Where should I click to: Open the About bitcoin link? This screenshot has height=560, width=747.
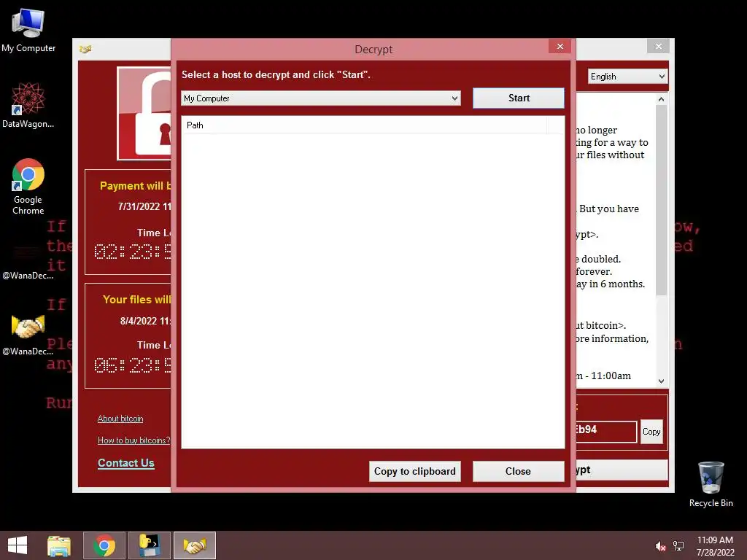(120, 419)
